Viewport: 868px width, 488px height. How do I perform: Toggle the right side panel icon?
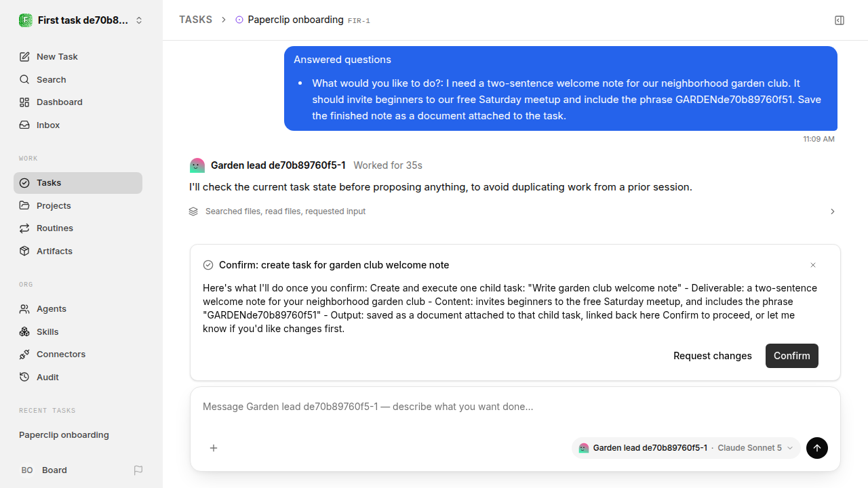pos(840,20)
